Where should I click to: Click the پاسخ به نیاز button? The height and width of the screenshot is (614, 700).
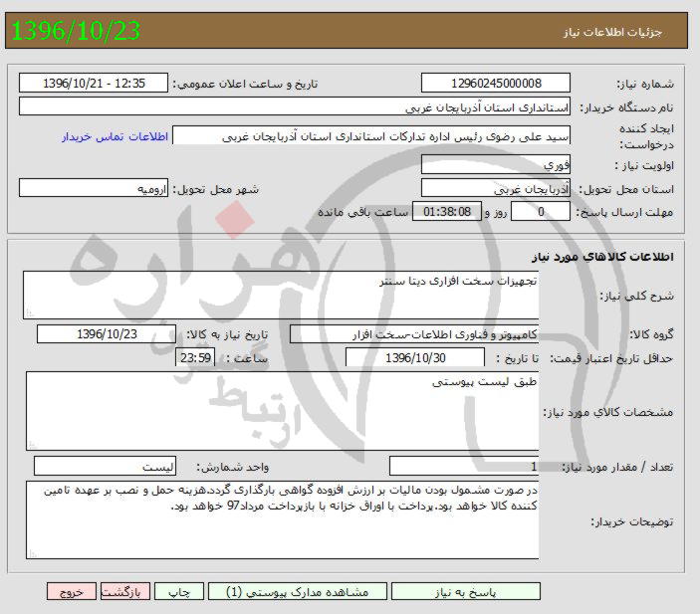[x=466, y=592]
